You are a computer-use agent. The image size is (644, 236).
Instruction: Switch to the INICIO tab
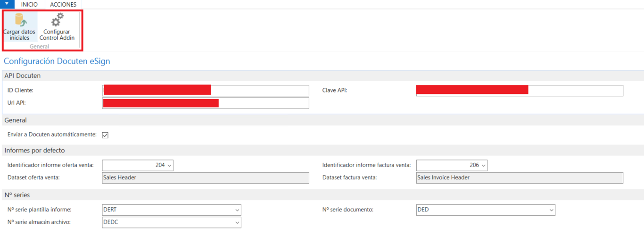coord(29,4)
